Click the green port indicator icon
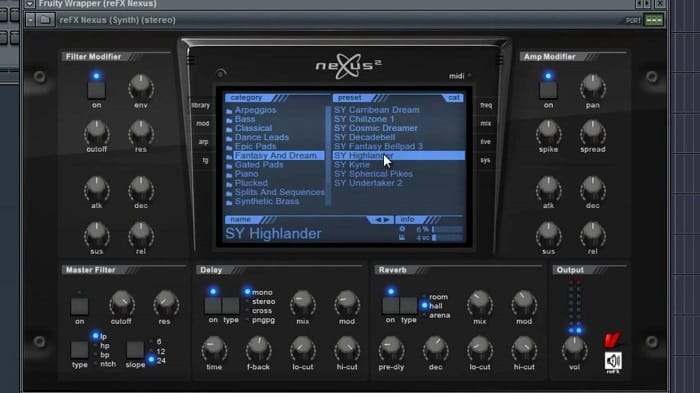This screenshot has width=700, height=393. pos(654,20)
